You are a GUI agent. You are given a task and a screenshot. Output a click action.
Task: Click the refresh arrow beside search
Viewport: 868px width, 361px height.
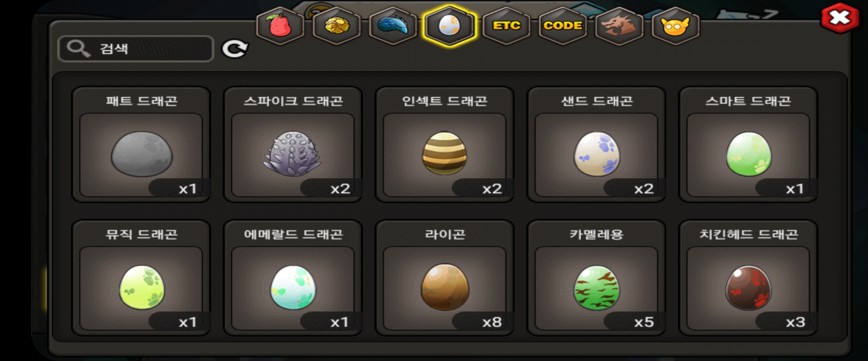coord(235,49)
